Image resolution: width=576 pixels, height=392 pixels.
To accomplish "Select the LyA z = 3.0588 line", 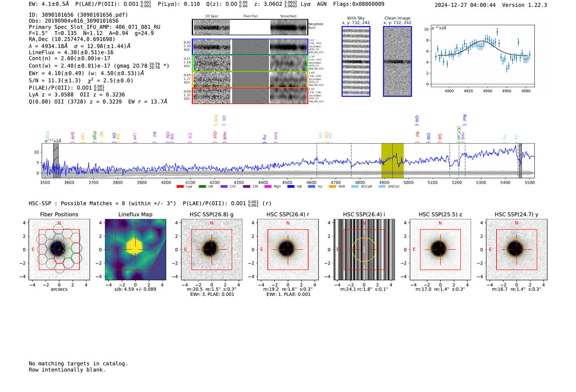I will click(x=77, y=95).
